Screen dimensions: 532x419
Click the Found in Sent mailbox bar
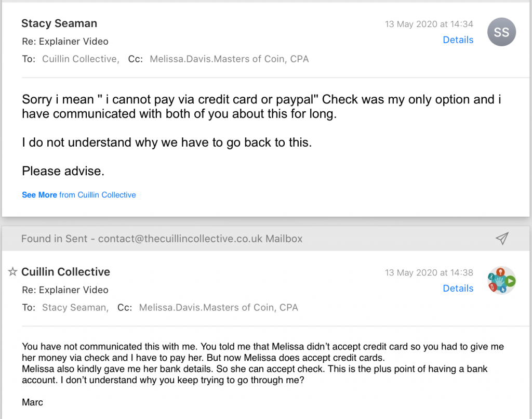tap(162, 239)
